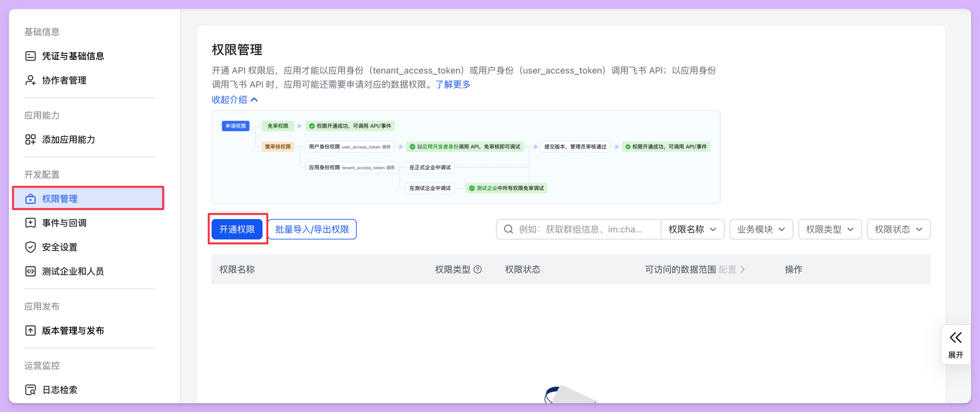980x412 pixels.
Task: Click the 运营监控 section label
Action: 42,365
